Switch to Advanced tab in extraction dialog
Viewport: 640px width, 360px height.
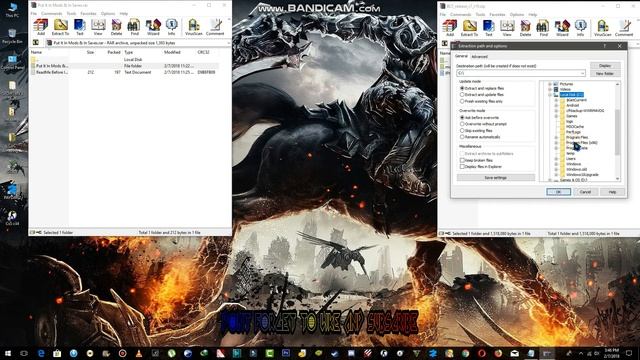click(x=479, y=57)
